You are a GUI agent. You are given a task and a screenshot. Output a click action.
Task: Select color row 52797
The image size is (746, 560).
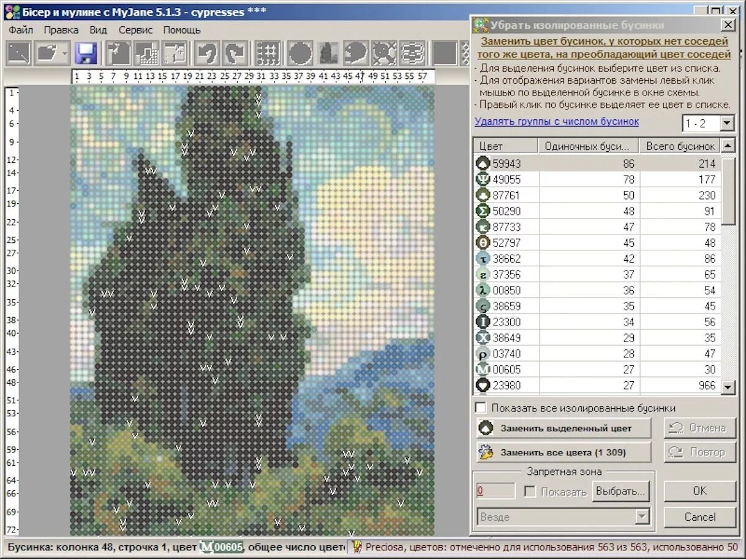pos(597,243)
